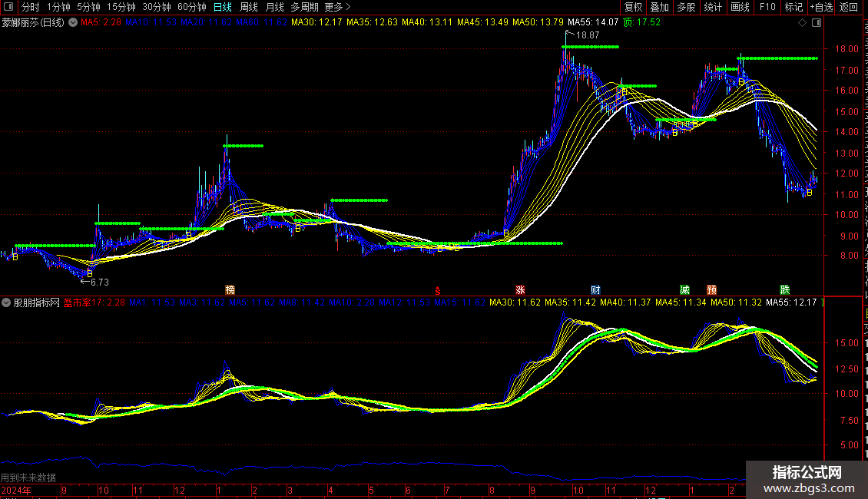Click the 盈市率17: 2.28 label
The height and width of the screenshot is (499, 868).
[x=94, y=302]
